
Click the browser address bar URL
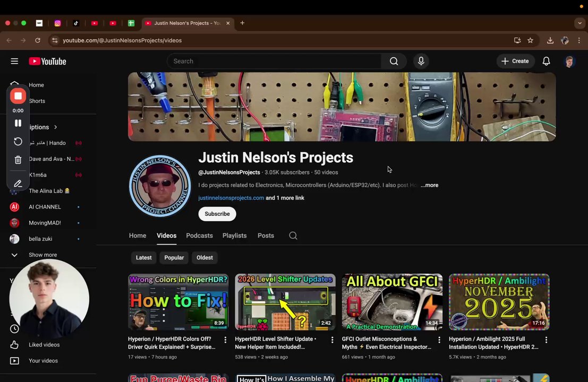[122, 40]
